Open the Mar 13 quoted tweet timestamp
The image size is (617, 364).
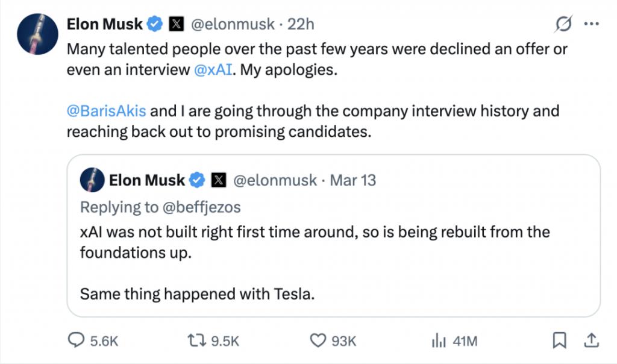pos(352,180)
